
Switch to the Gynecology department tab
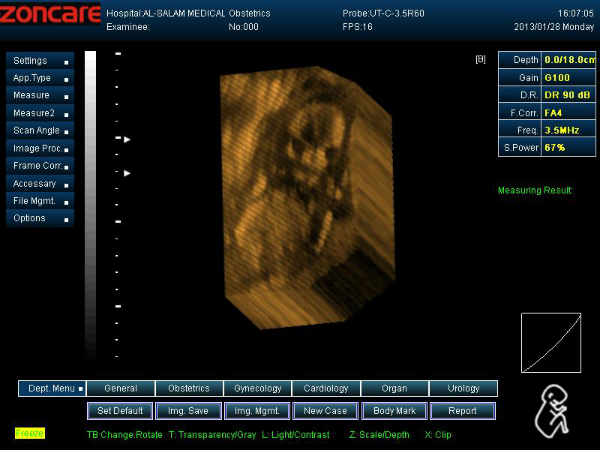click(x=258, y=388)
